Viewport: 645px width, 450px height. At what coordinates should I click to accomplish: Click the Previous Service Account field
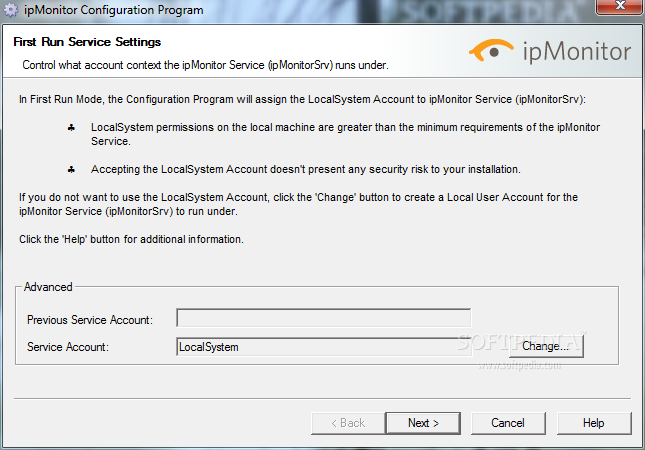pos(323,318)
